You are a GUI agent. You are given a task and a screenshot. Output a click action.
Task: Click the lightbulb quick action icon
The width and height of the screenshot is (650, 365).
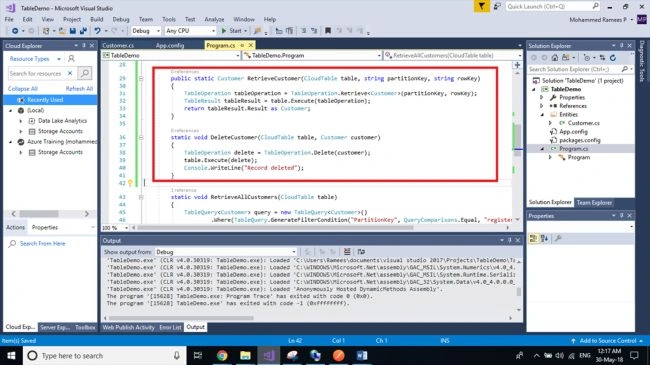tap(130, 182)
